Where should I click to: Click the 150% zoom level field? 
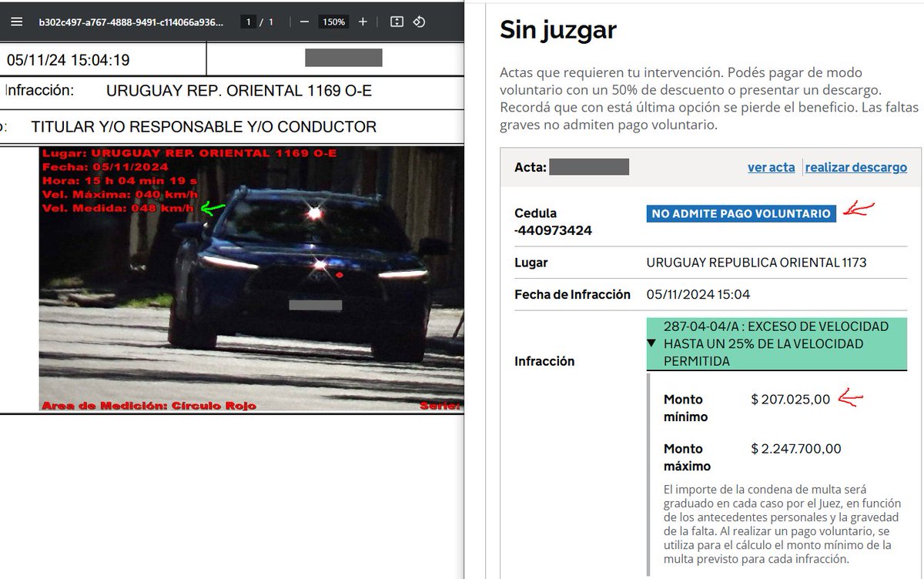[333, 22]
